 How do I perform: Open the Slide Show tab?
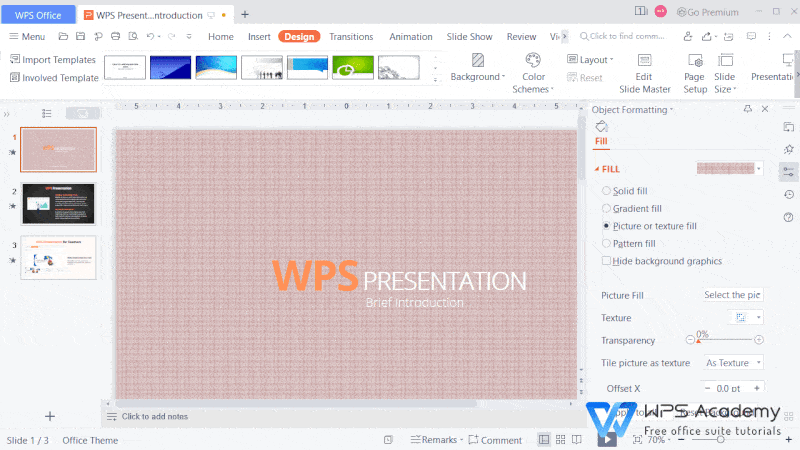point(469,36)
